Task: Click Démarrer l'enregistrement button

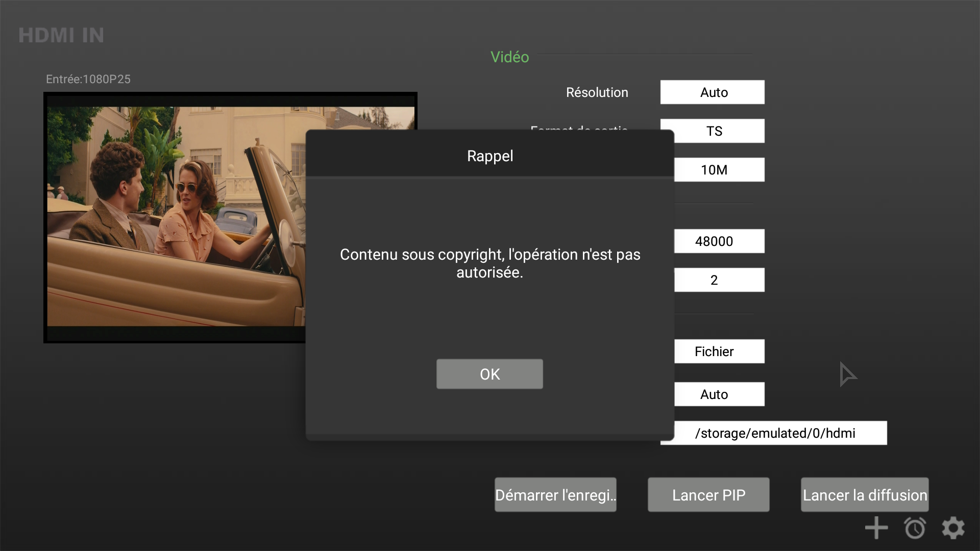Action: 555,494
